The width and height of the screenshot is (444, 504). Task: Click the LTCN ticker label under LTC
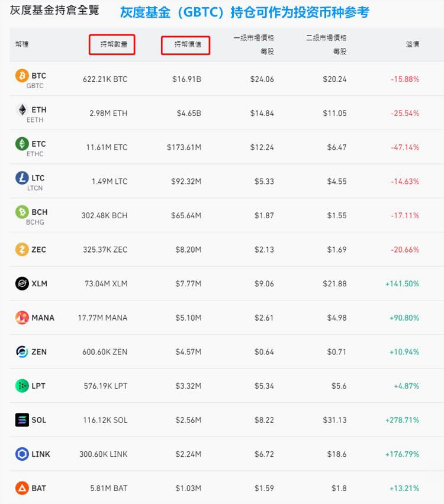point(34,187)
